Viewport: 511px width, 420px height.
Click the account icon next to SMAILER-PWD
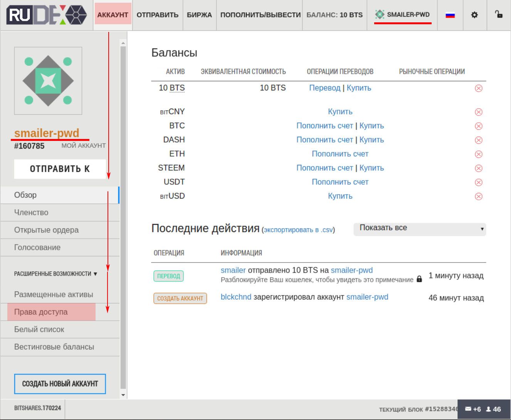click(380, 15)
